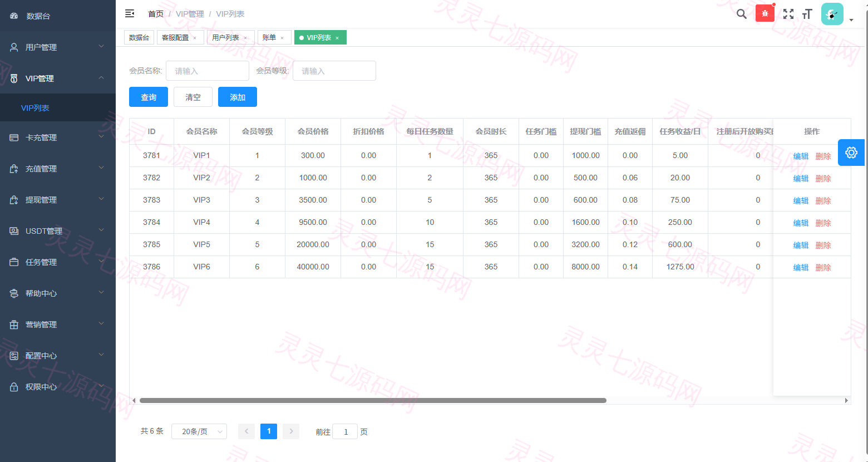Expand the 充值管理 sidebar menu
Viewport: 868px width, 462px height.
point(58,169)
